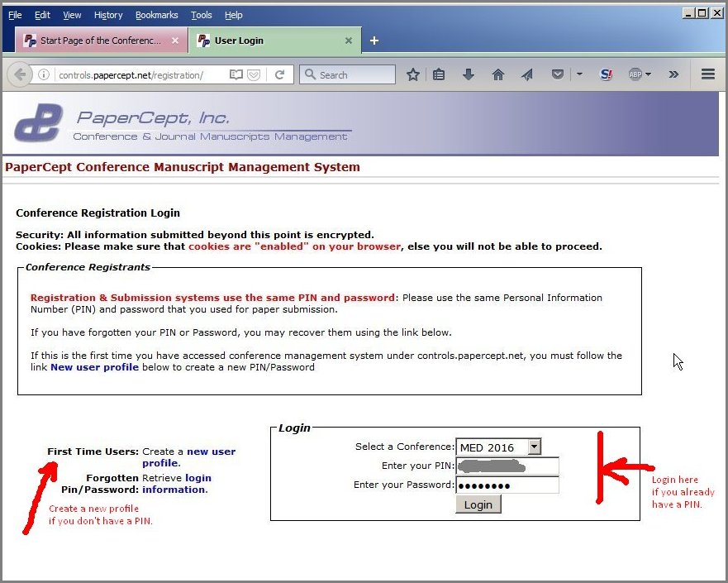728x583 pixels.
Task: Focus the Enter your Password field
Action: pos(507,485)
